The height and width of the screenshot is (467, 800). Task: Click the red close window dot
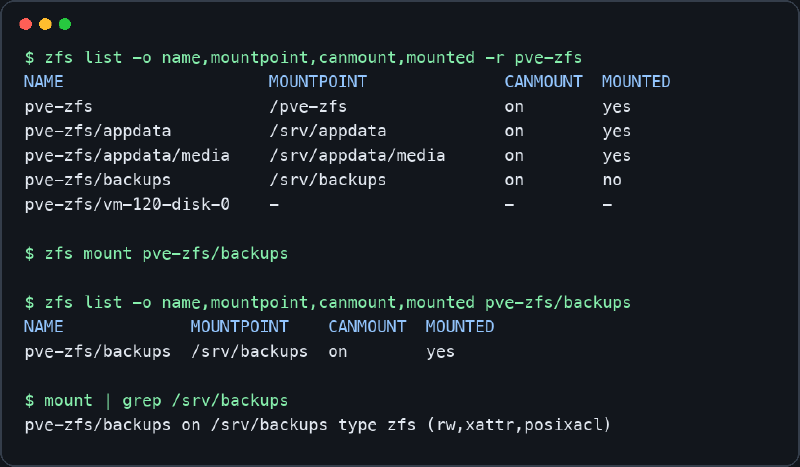(x=26, y=24)
